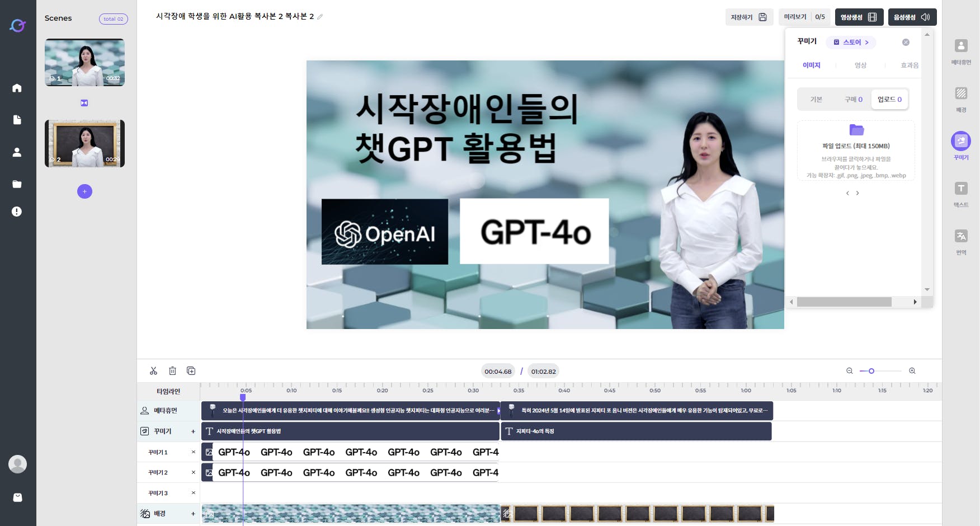
Task: Open the document icon in left sidebar
Action: click(x=17, y=120)
